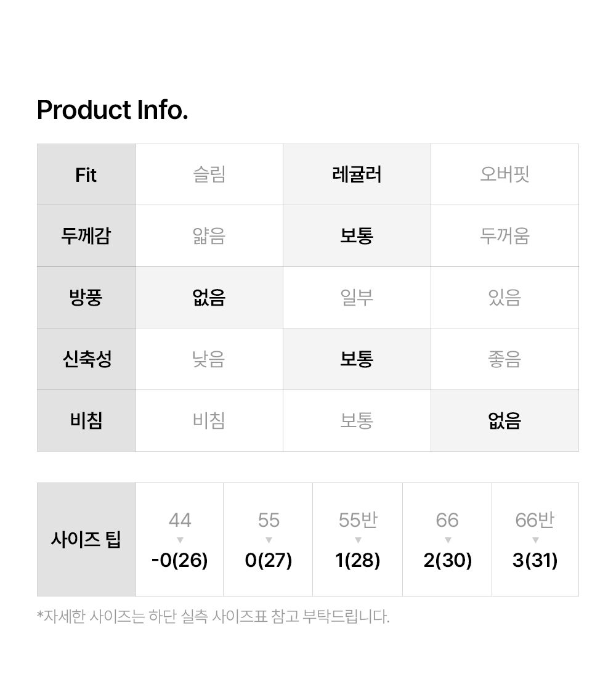Select the 슬림 fit option
Viewport: 616px width, 684px height.
[209, 174]
